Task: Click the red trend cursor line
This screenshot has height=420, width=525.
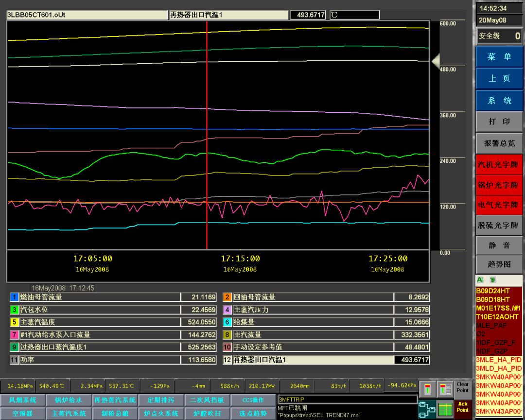Action: (207, 135)
